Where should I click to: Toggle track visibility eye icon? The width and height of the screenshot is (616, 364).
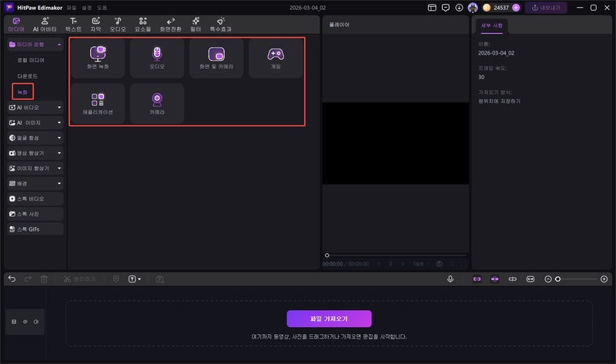25,322
